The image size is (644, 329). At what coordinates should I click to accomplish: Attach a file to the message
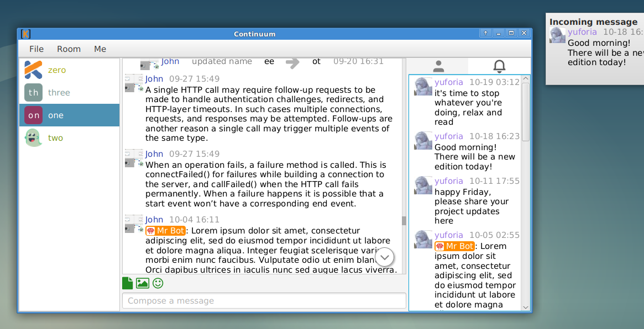(127, 283)
